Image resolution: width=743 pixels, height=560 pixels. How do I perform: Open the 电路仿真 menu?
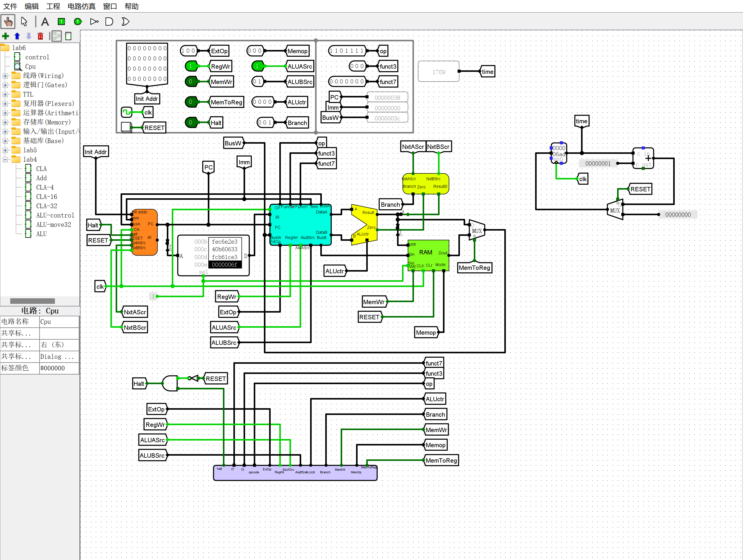point(81,6)
